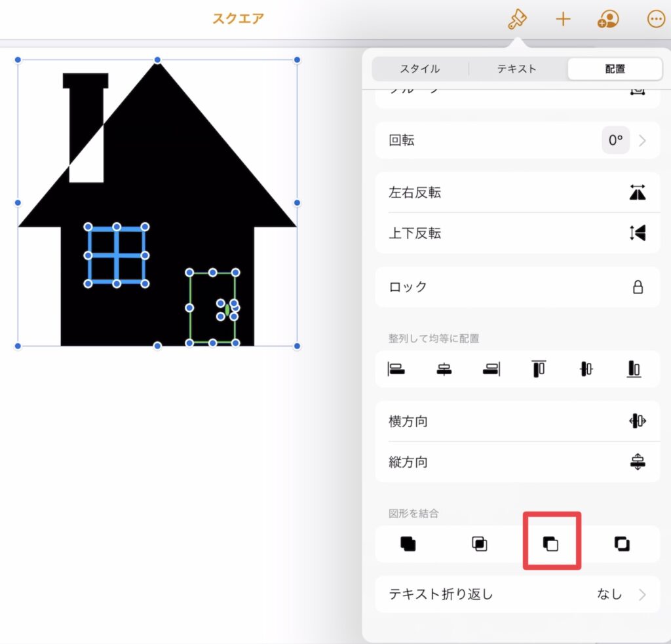Screen dimensions: 671x644
Task: Switch to the スタイル tab
Action: click(x=420, y=69)
